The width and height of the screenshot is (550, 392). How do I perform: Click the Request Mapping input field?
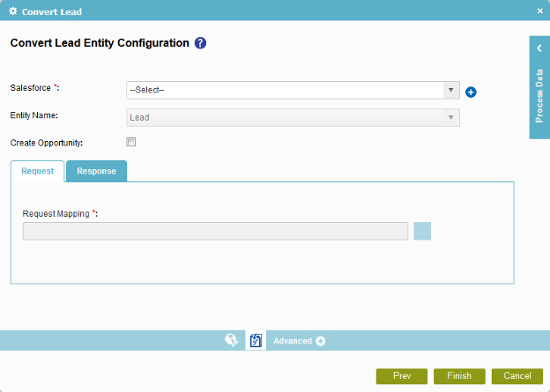coord(215,231)
